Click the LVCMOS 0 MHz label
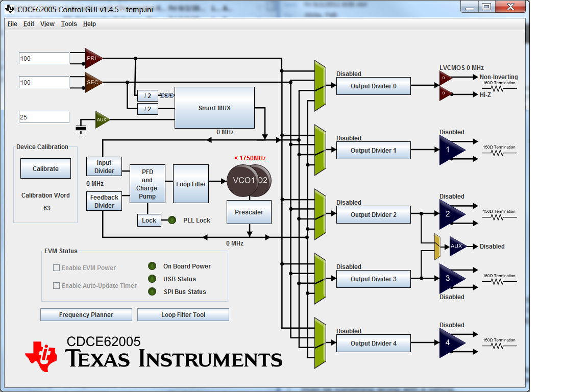 coord(461,67)
